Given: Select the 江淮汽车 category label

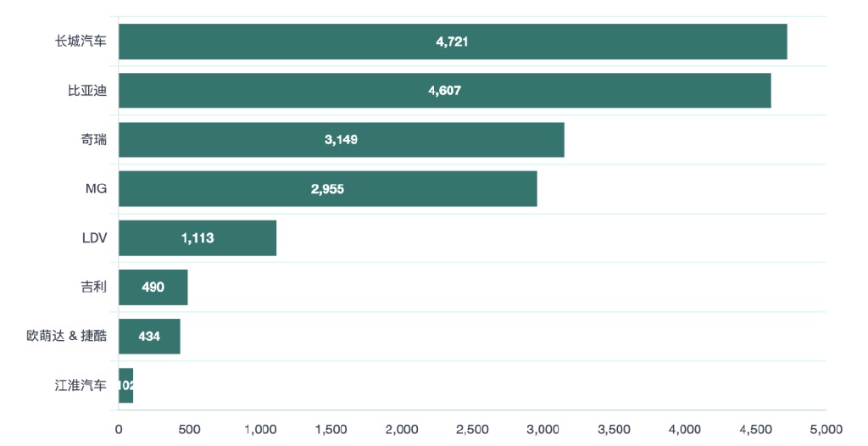Looking at the screenshot, I should click(x=81, y=385).
